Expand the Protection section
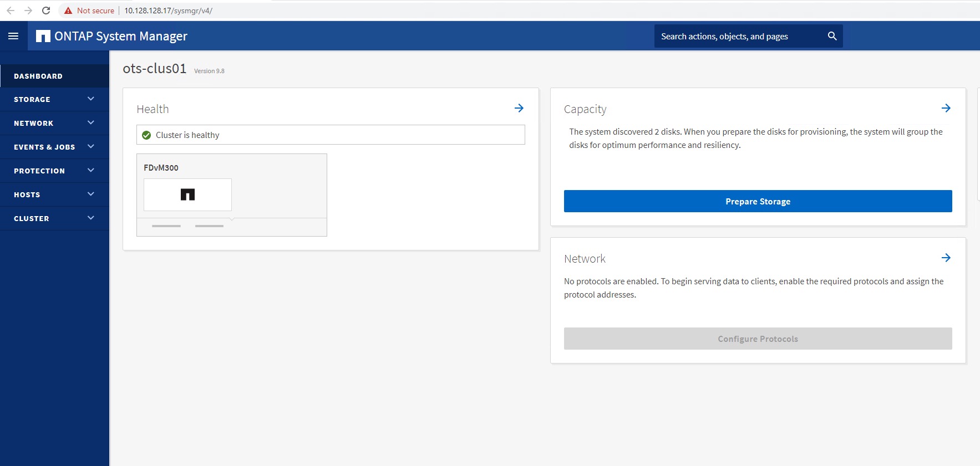Viewport: 980px width, 466px height. (x=91, y=170)
